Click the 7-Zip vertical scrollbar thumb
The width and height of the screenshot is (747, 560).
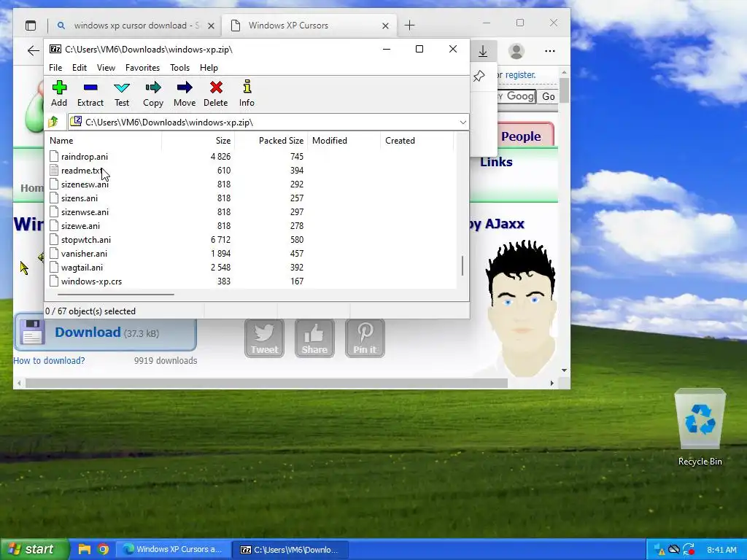pos(462,265)
